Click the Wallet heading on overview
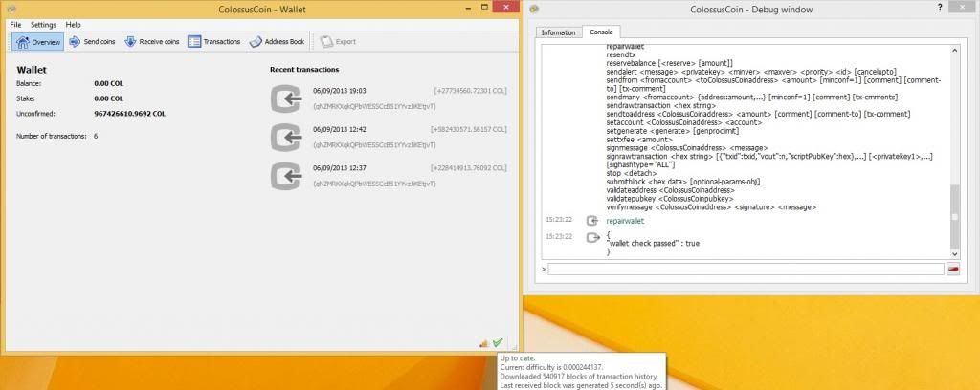The width and height of the screenshot is (980, 390). click(x=32, y=70)
